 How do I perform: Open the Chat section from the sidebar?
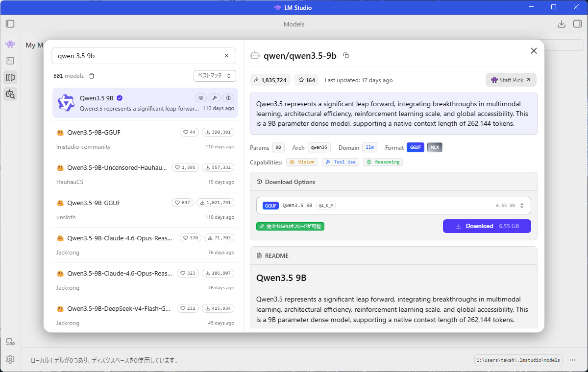point(10,45)
